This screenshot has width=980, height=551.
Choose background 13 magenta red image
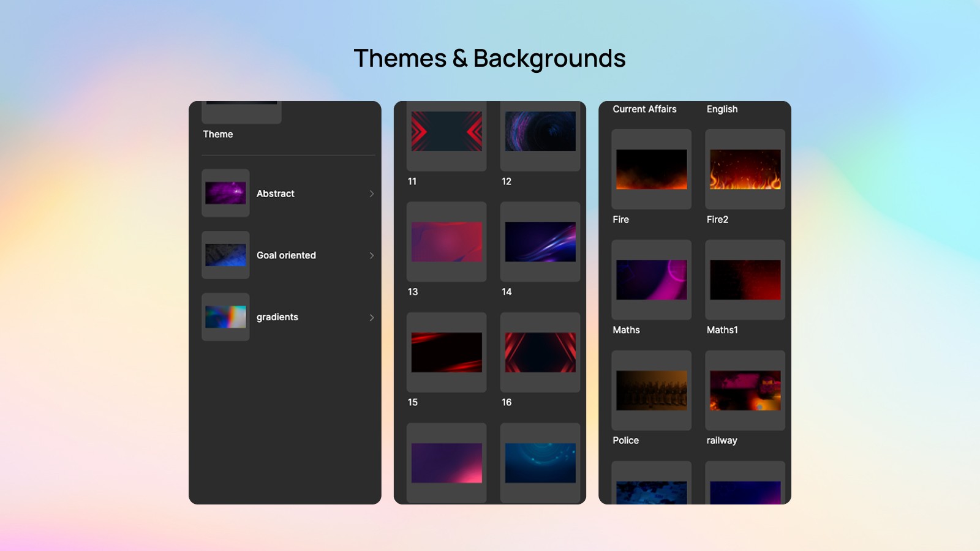pyautogui.click(x=447, y=242)
